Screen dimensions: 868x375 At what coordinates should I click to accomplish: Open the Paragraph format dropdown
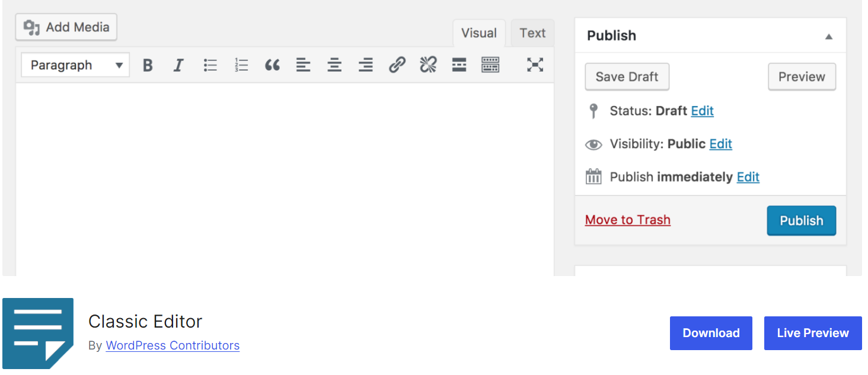point(75,65)
